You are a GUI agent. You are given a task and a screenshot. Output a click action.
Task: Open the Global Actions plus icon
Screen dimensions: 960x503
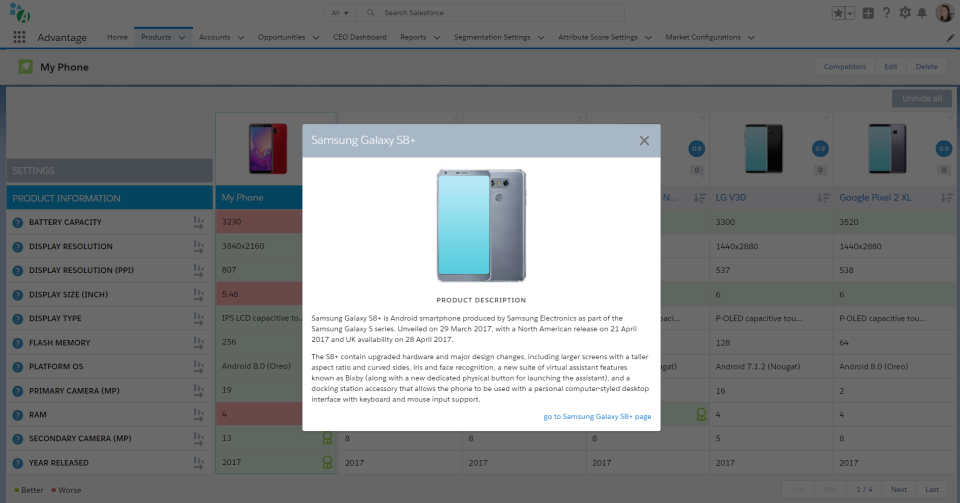(x=868, y=13)
